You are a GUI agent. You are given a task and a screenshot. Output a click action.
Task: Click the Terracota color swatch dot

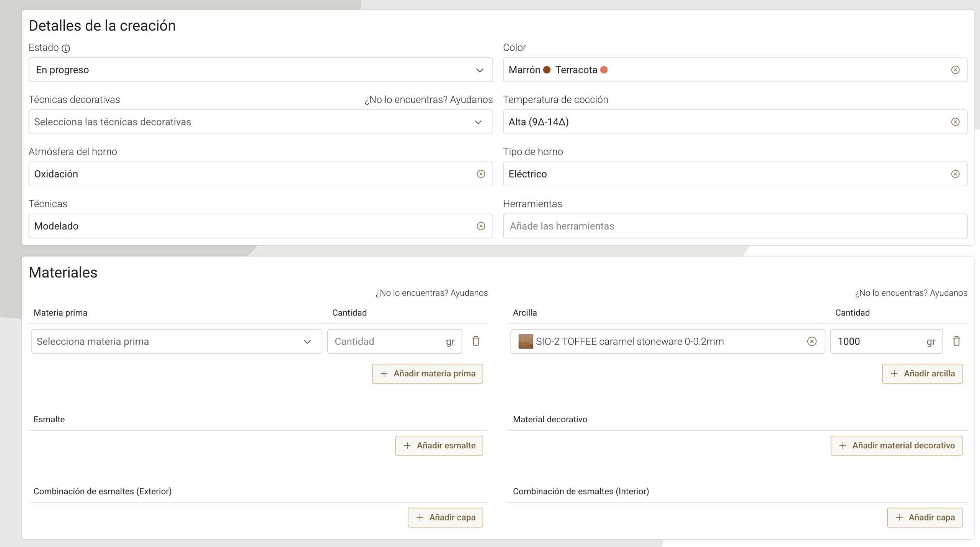click(604, 70)
